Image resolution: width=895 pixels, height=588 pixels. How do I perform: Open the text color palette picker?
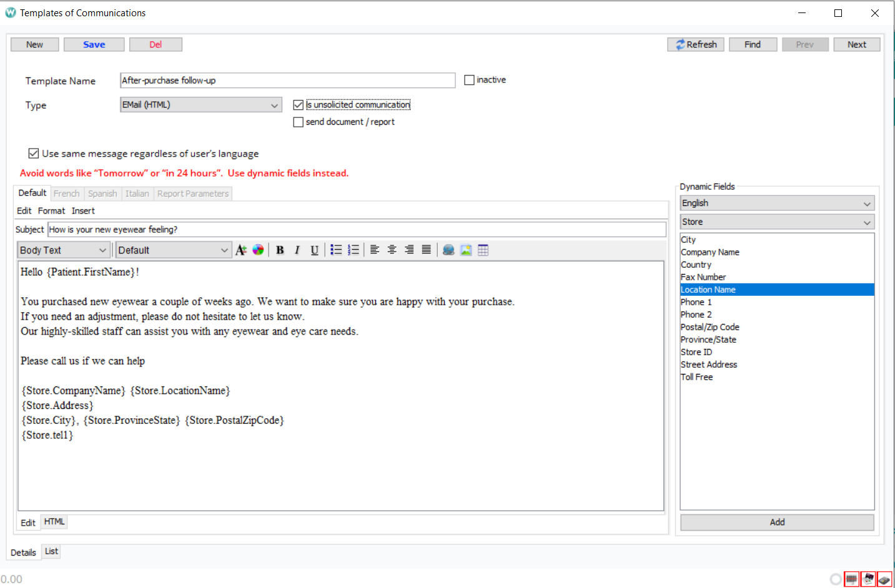click(258, 250)
